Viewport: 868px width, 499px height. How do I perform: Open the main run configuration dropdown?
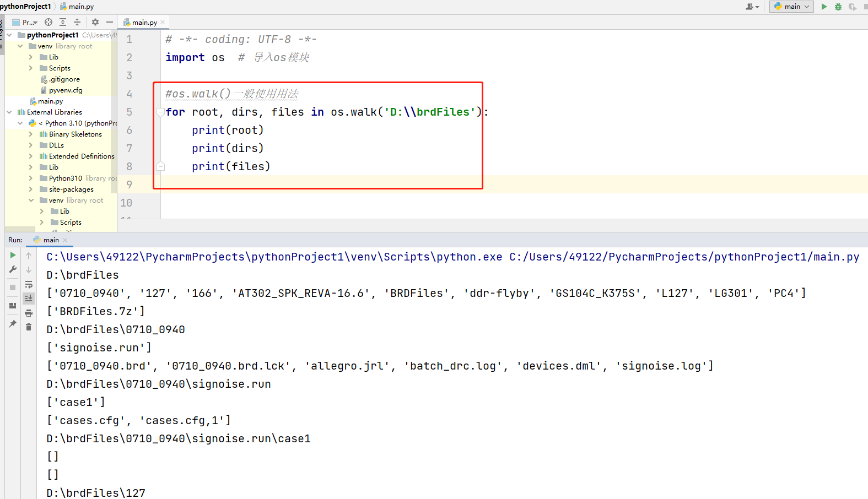pos(791,7)
